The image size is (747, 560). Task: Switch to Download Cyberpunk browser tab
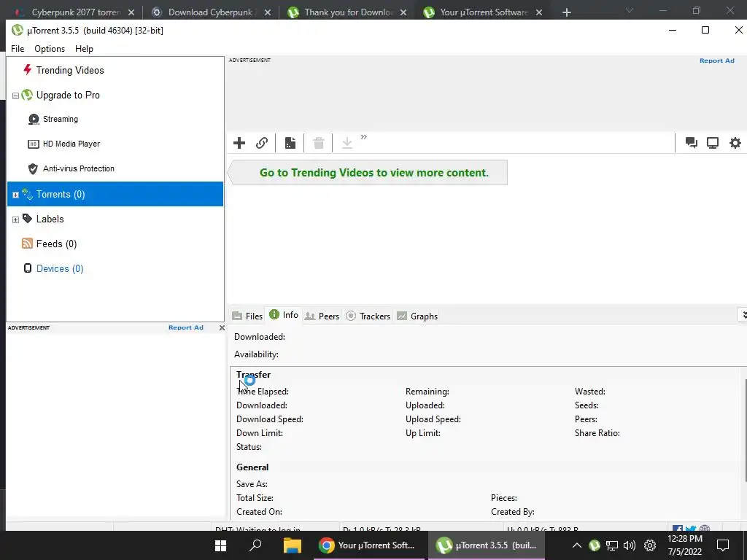212,12
